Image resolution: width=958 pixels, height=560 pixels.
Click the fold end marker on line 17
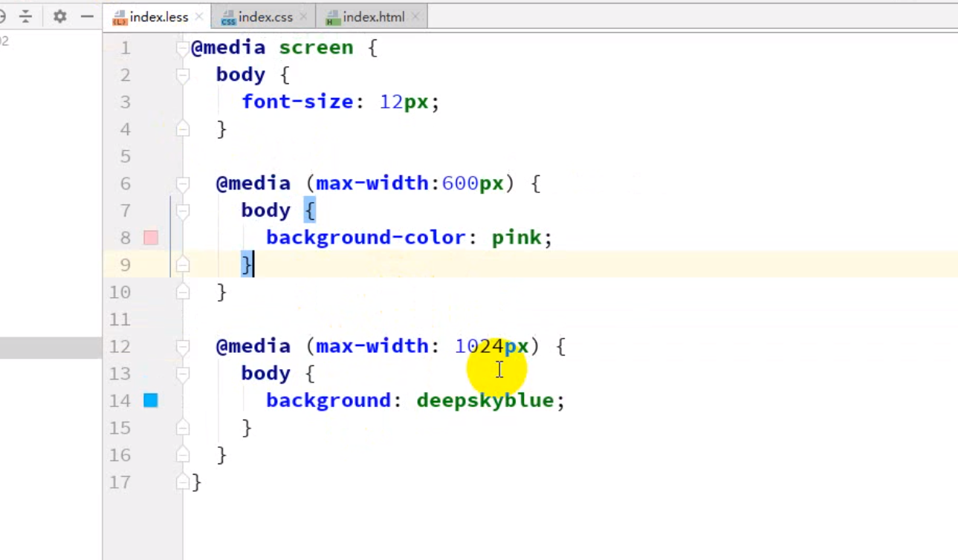(x=183, y=482)
